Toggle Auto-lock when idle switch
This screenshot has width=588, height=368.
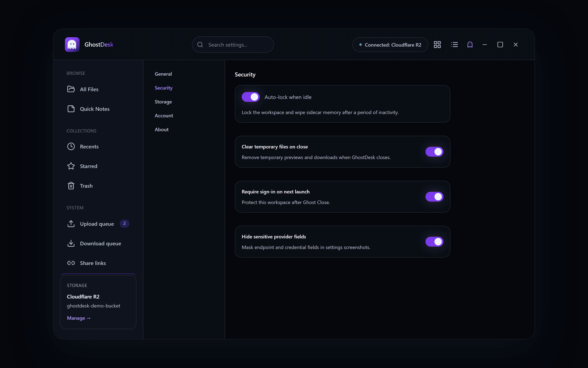pos(251,97)
